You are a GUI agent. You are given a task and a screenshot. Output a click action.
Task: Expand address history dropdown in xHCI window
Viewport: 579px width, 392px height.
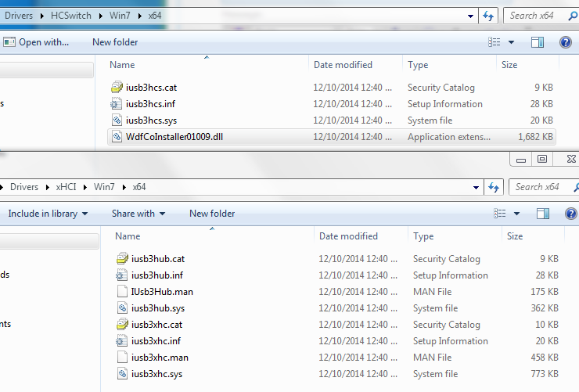[476, 188]
